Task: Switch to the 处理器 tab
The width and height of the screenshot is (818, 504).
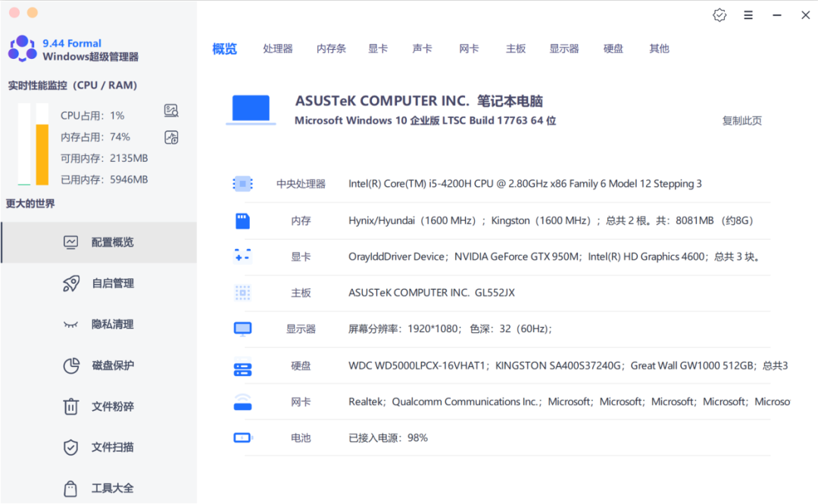Action: [x=277, y=48]
